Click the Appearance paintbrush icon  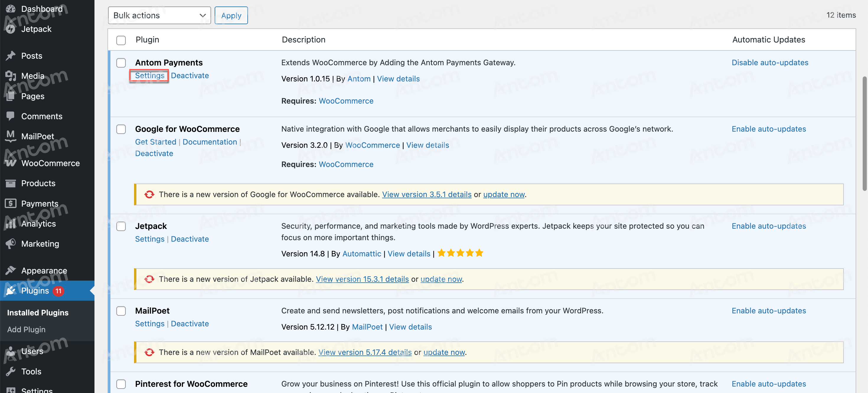click(x=11, y=271)
